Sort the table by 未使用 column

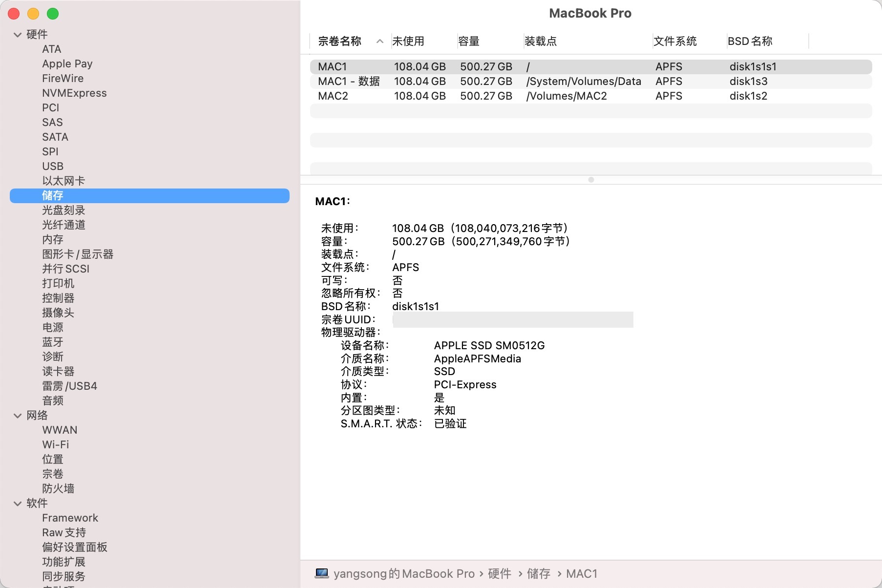click(x=408, y=42)
